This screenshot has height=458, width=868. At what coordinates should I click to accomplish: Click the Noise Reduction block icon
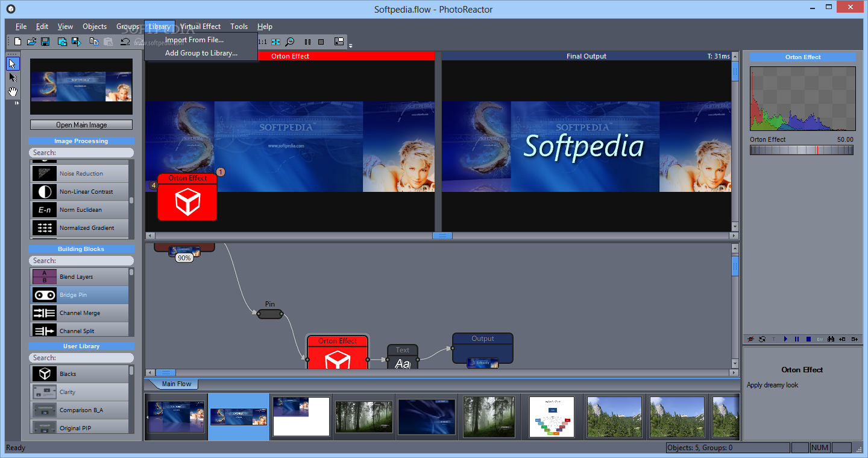tap(44, 173)
